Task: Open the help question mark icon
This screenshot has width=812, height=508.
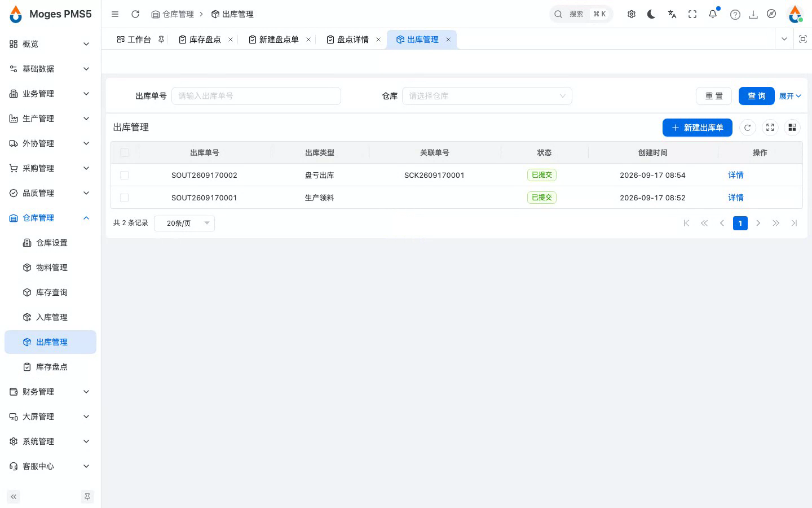Action: (735, 15)
